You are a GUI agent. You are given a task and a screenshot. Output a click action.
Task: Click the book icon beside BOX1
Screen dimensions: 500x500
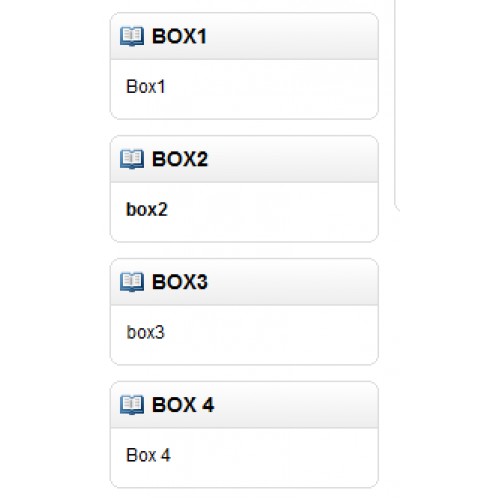[132, 36]
